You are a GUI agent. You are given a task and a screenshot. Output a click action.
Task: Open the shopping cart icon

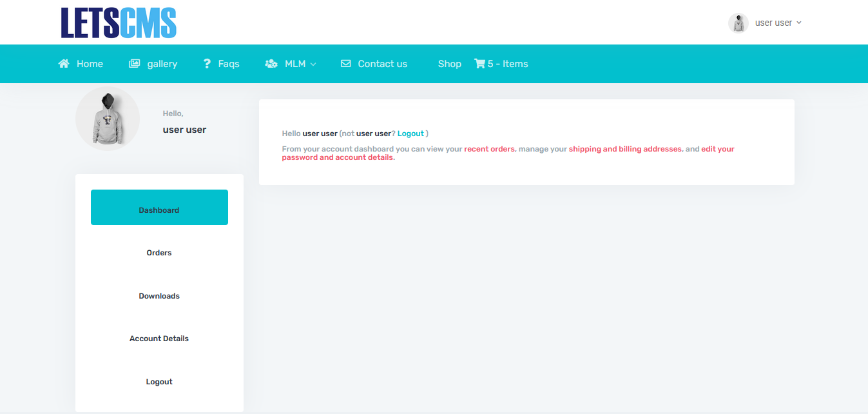click(x=479, y=64)
